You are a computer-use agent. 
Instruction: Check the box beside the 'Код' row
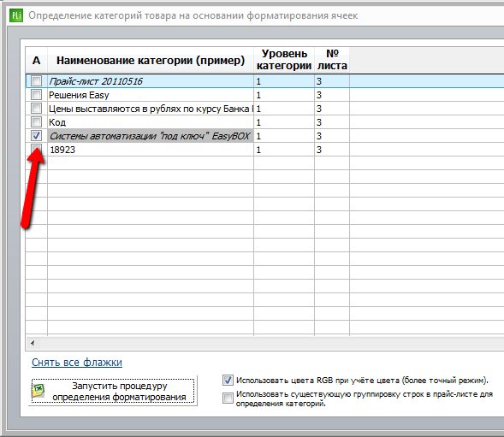(x=36, y=121)
